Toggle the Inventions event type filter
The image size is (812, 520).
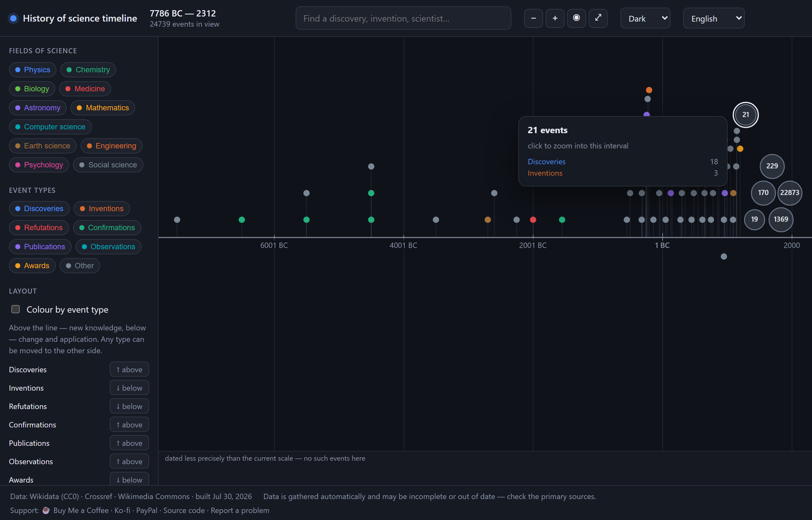(102, 209)
